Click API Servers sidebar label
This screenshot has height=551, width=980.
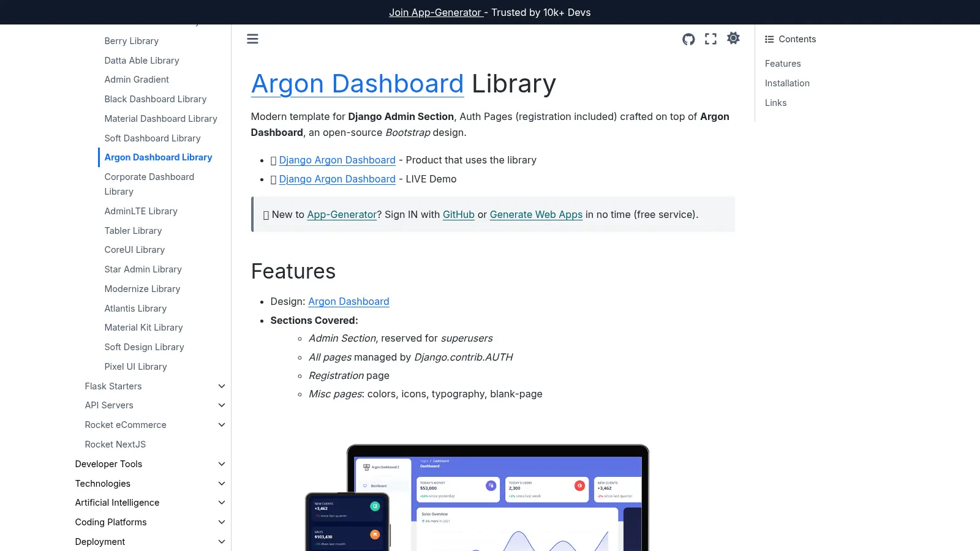(109, 405)
